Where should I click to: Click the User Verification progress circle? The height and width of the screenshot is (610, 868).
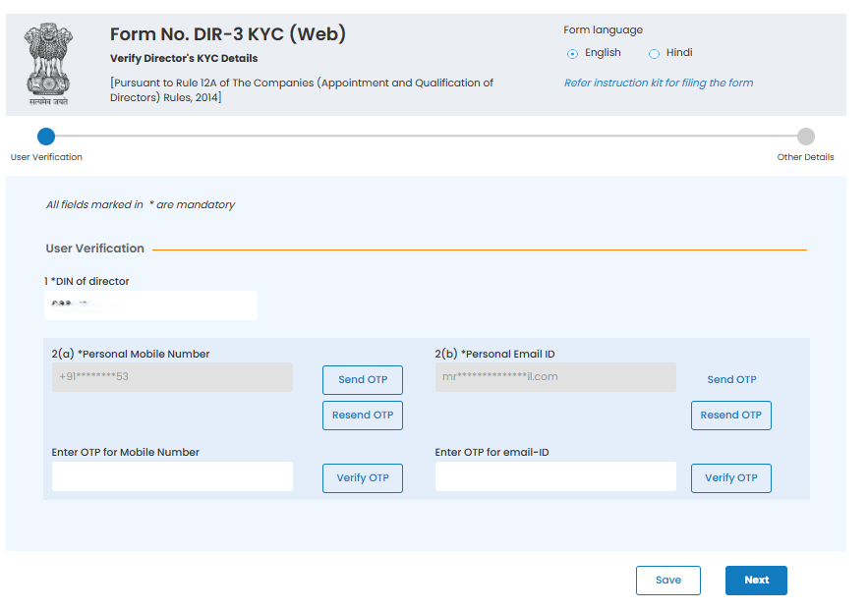45,137
